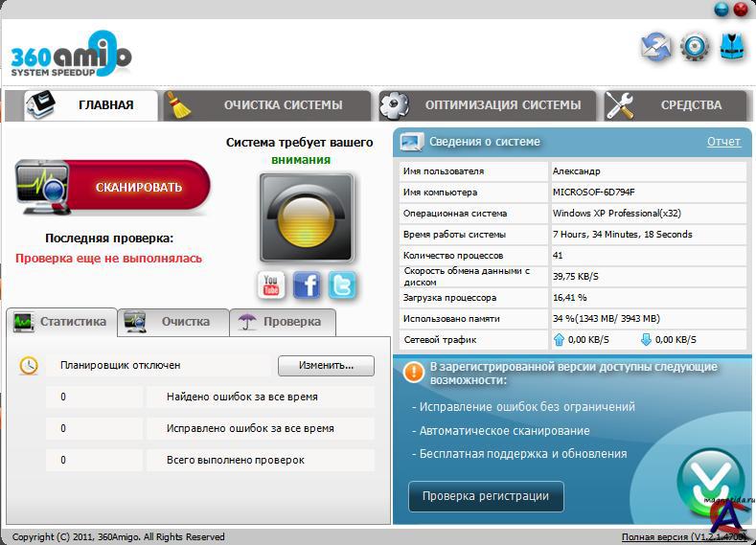This screenshot has height=545, width=756.
Task: Click the yellow system status indicator
Action: tap(307, 217)
